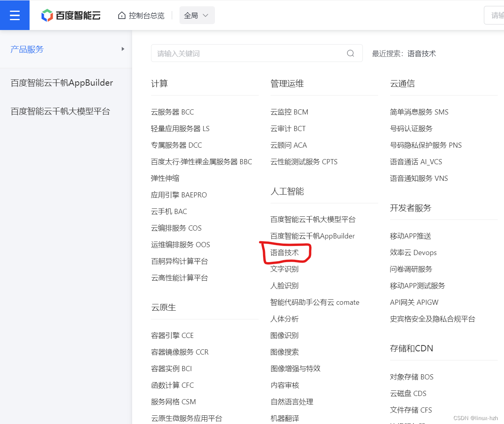Open 图像搜索 service

tap(285, 352)
